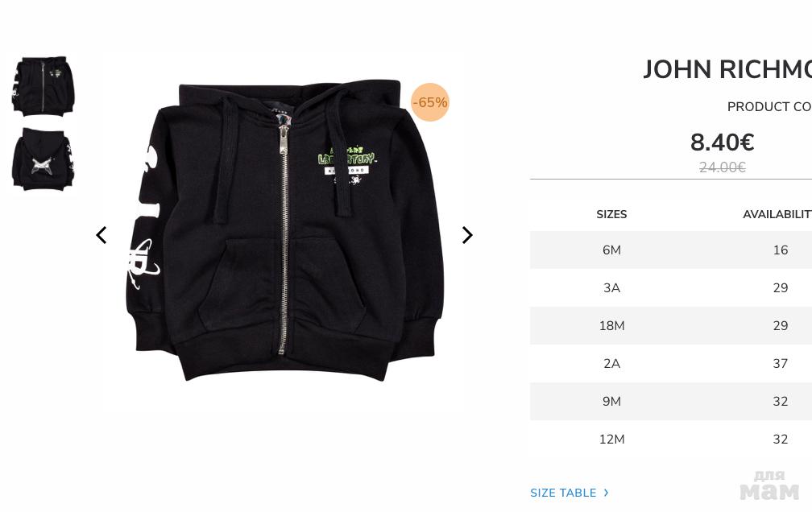Click the main black hoodie product image
This screenshot has height=512, width=812.
click(x=284, y=230)
